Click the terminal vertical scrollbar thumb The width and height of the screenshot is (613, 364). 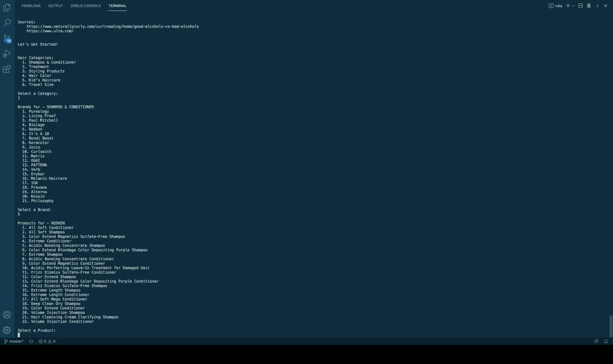[x=611, y=326]
